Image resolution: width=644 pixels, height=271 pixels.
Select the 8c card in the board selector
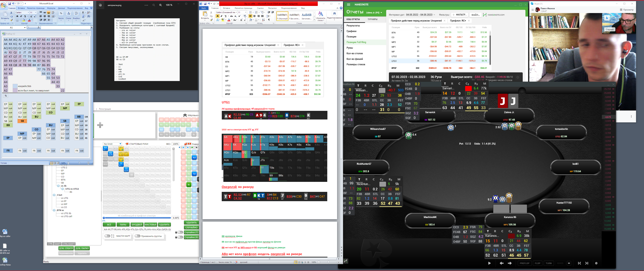click(189, 185)
